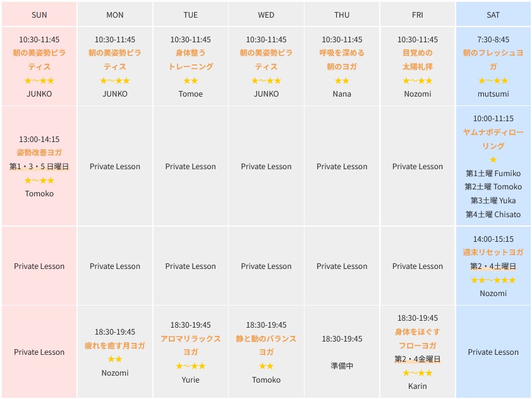Click the single star under ヤムナボディローリング
Image resolution: width=532 pixels, height=399 pixels.
[x=493, y=160]
